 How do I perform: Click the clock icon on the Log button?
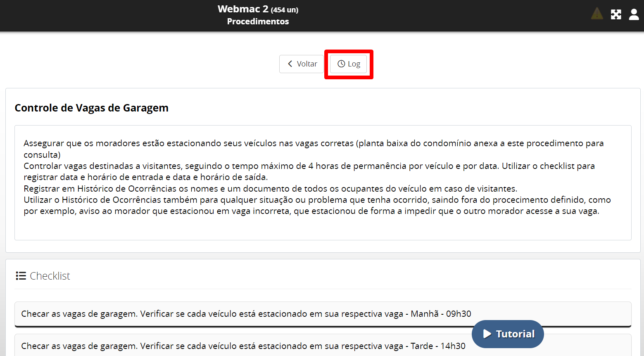pos(341,64)
